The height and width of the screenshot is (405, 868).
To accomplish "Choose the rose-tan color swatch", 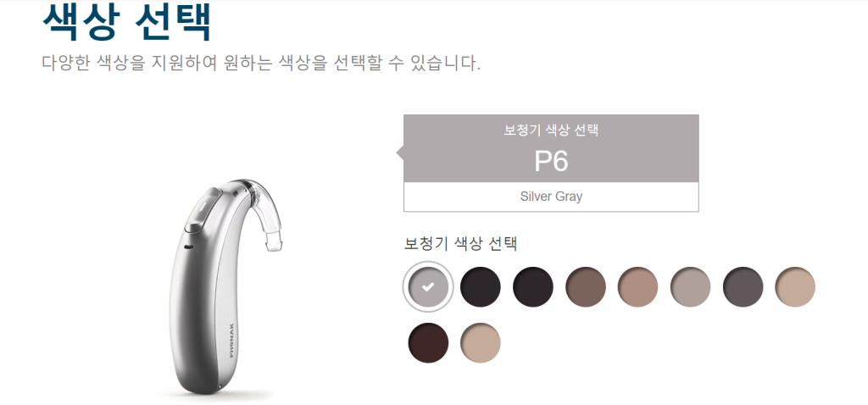I will pos(637,287).
